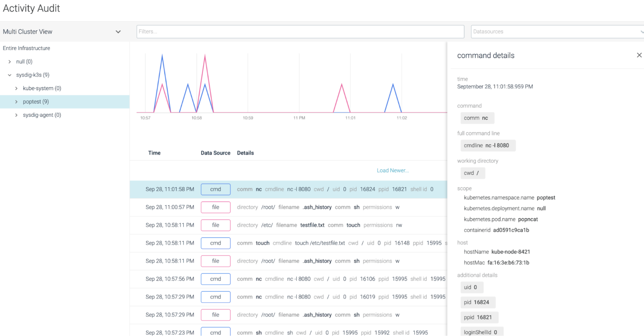The image size is (644, 336).
Task: Select Entire Infrastructure in the sidebar
Action: [26, 48]
